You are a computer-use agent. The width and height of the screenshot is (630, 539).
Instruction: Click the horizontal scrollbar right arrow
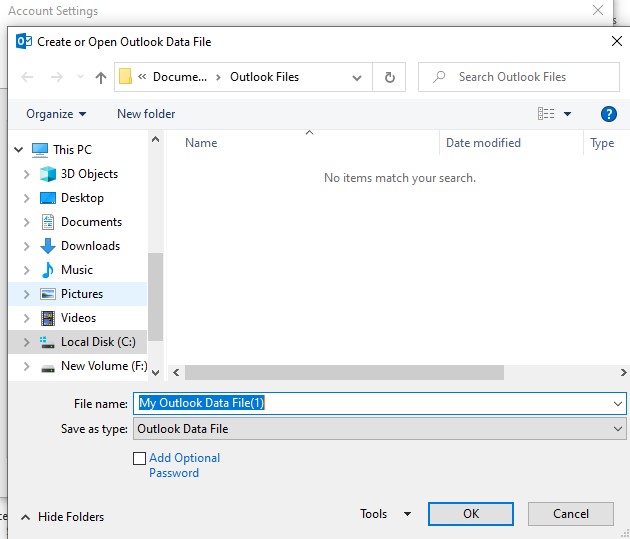[x=623, y=373]
